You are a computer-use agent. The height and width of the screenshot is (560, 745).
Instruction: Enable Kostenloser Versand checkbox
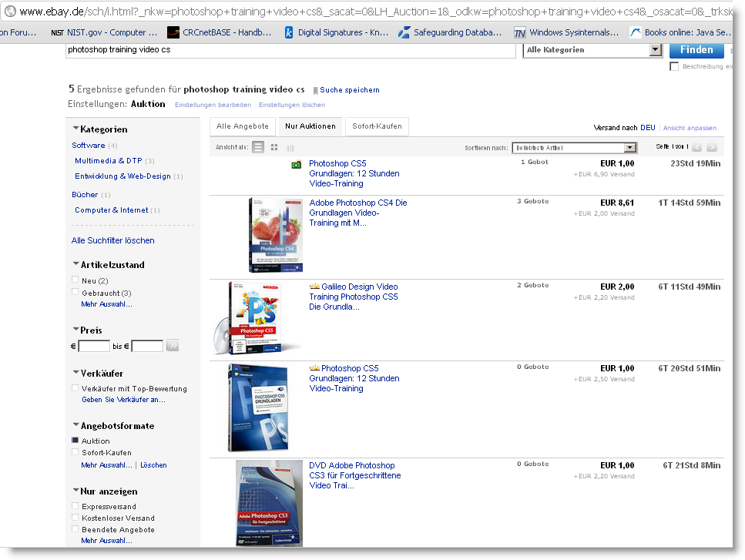[75, 517]
